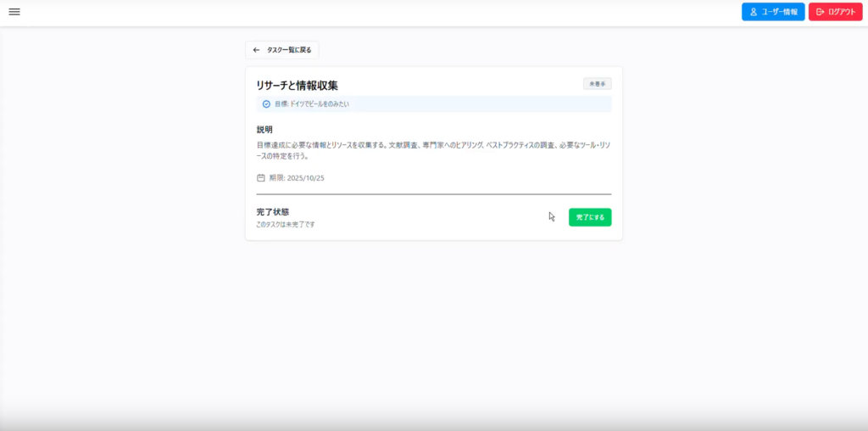
Task: Click the calendar icon next to 期限
Action: pyautogui.click(x=261, y=178)
